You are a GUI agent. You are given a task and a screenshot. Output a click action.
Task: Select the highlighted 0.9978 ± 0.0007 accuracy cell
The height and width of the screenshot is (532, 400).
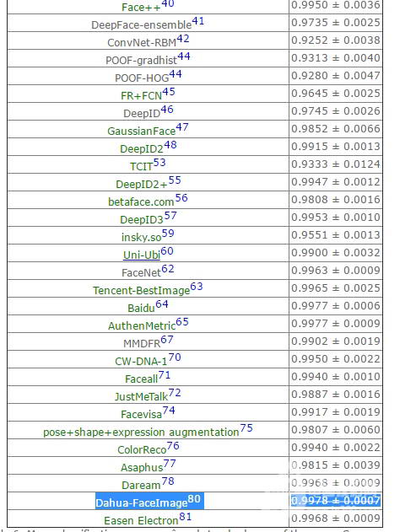(336, 501)
